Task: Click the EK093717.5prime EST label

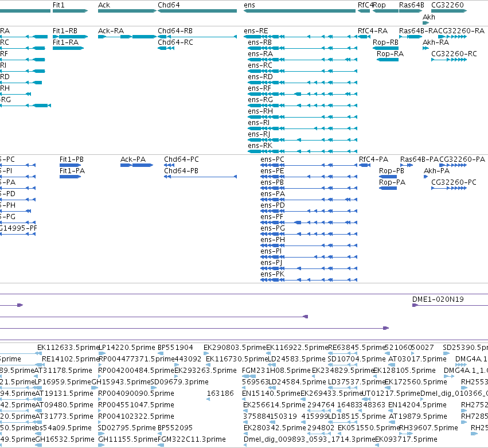Action: [406, 439]
